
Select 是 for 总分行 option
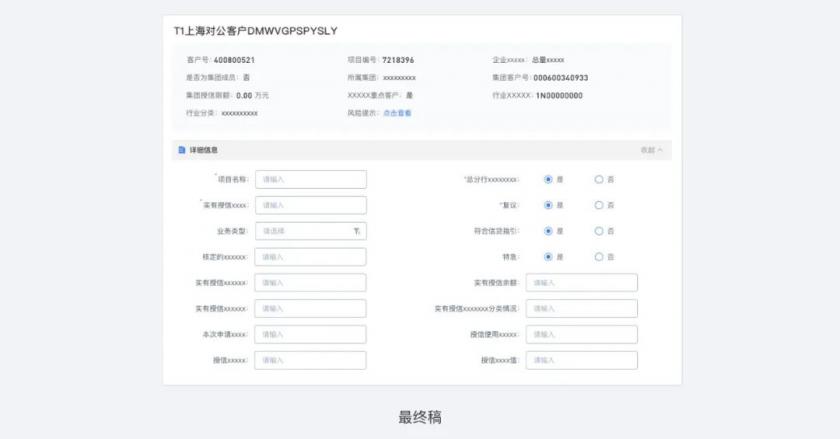(x=548, y=179)
